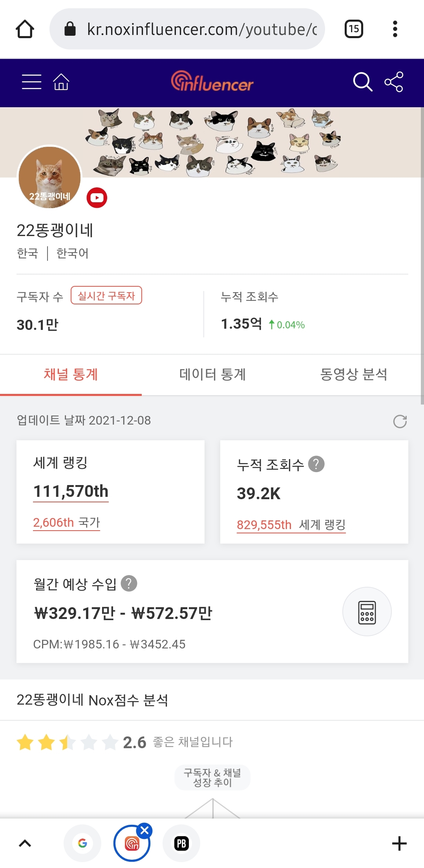This screenshot has height=868, width=424.
Task: Click the red YouTube channel badge icon
Action: 97,198
